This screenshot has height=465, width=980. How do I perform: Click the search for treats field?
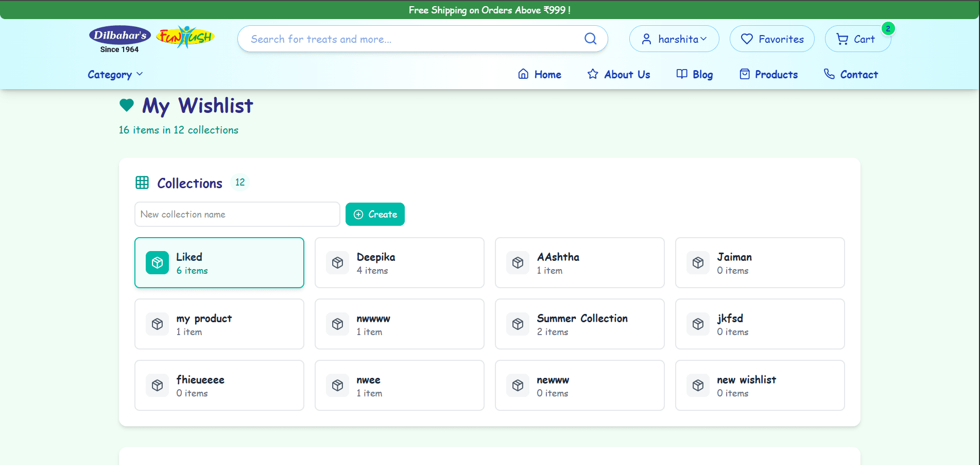point(422,39)
